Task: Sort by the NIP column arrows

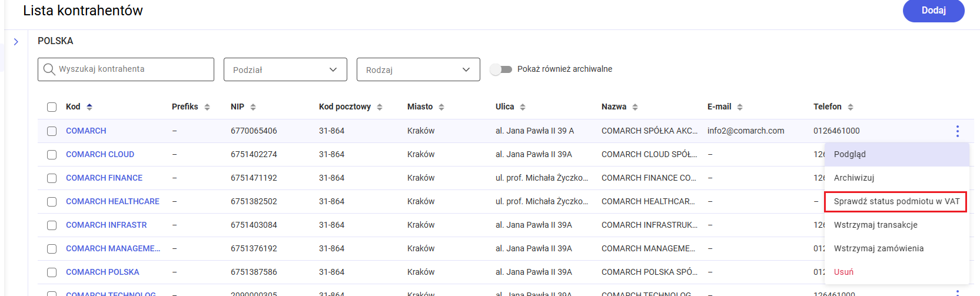Action: 253,107
